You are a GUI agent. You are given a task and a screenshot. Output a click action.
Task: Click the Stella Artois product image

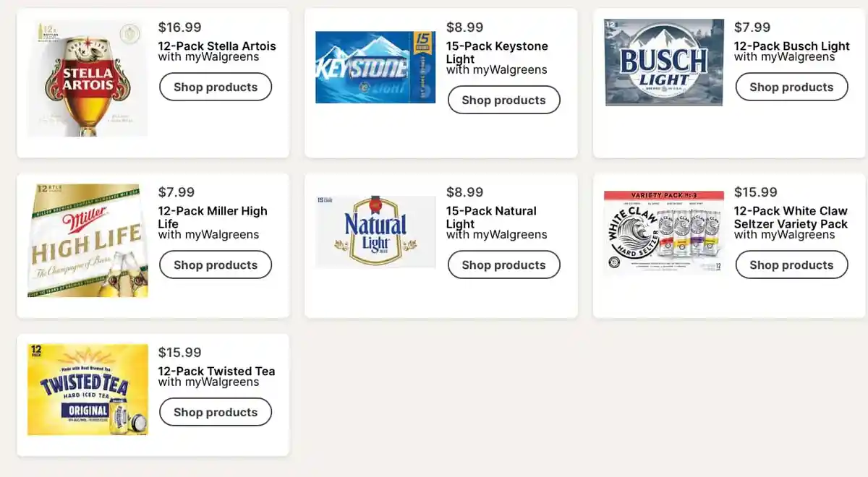pos(88,78)
